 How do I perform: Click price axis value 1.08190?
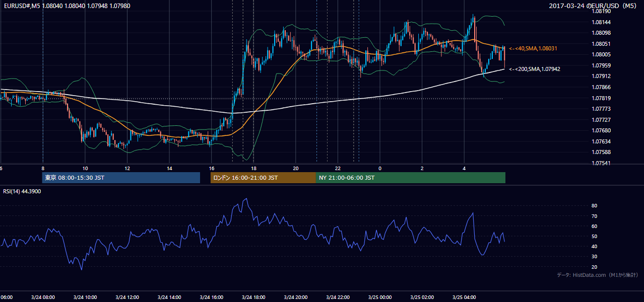point(601,11)
